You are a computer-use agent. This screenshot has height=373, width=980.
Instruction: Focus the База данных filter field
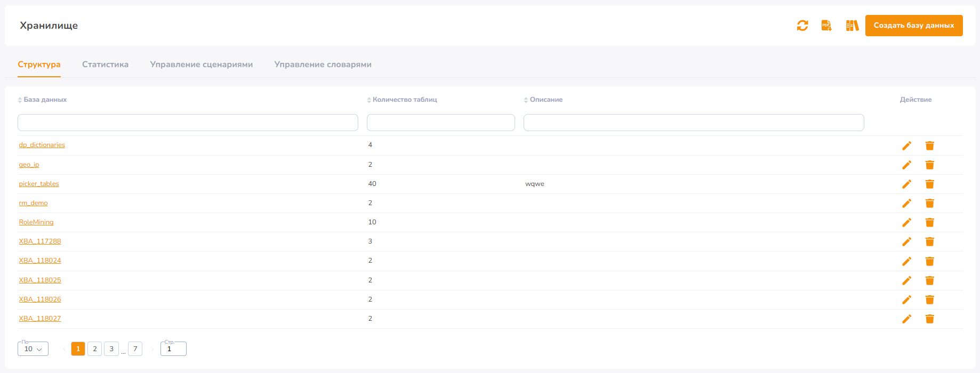tap(188, 123)
